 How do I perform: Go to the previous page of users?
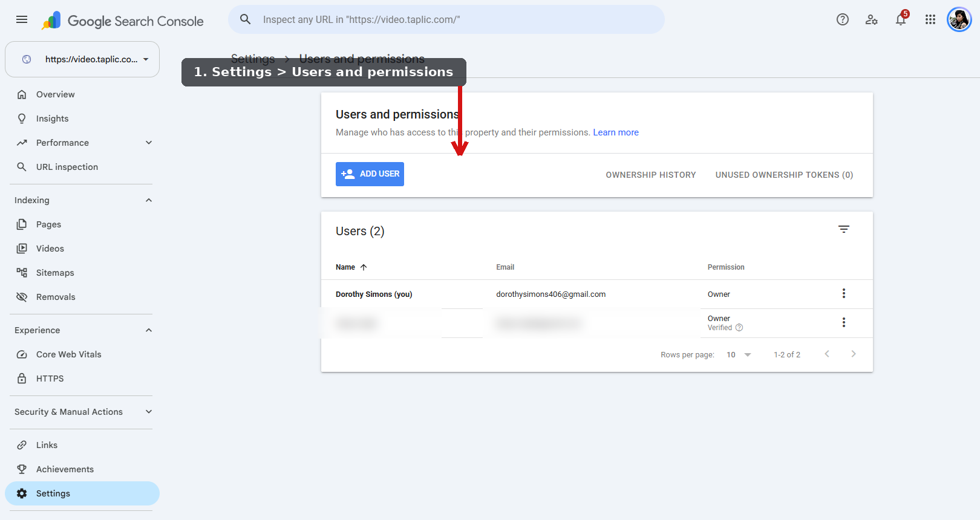(827, 354)
